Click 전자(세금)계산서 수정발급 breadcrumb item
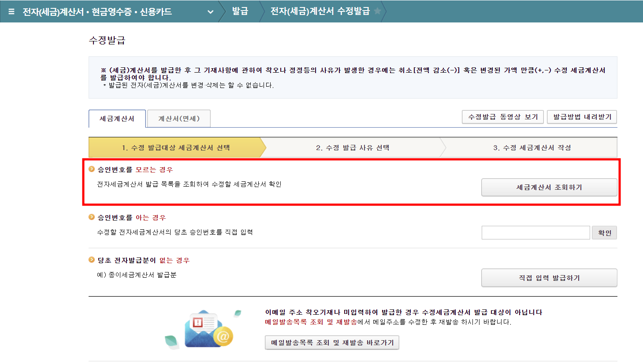The height and width of the screenshot is (364, 643). point(321,11)
